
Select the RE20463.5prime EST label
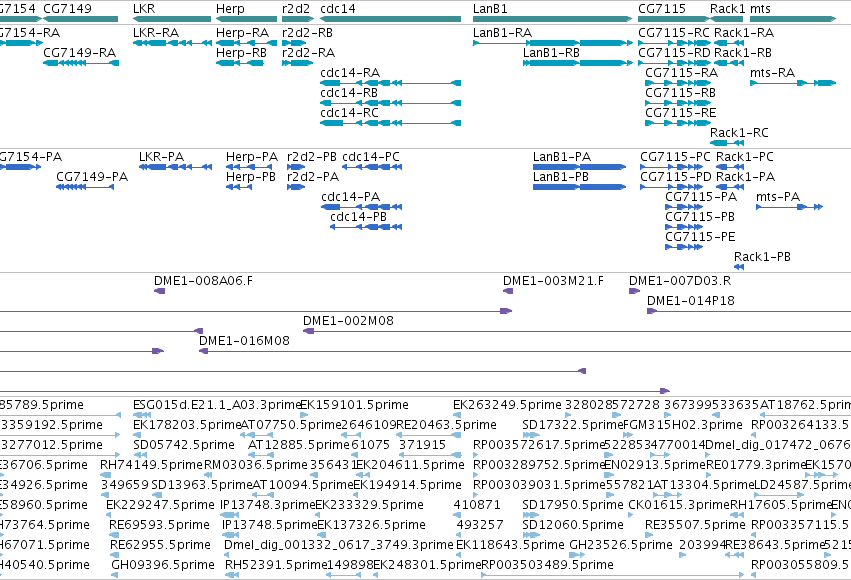446,425
